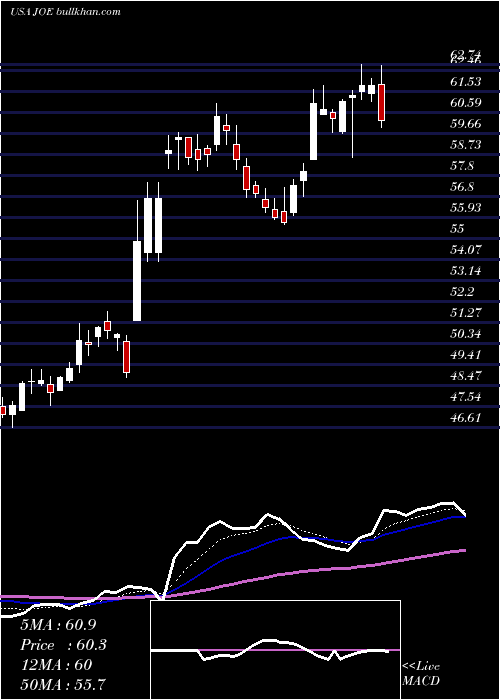Click the '5MA : 60.9' readout
Screen dimensions: 500x700
coord(58,625)
